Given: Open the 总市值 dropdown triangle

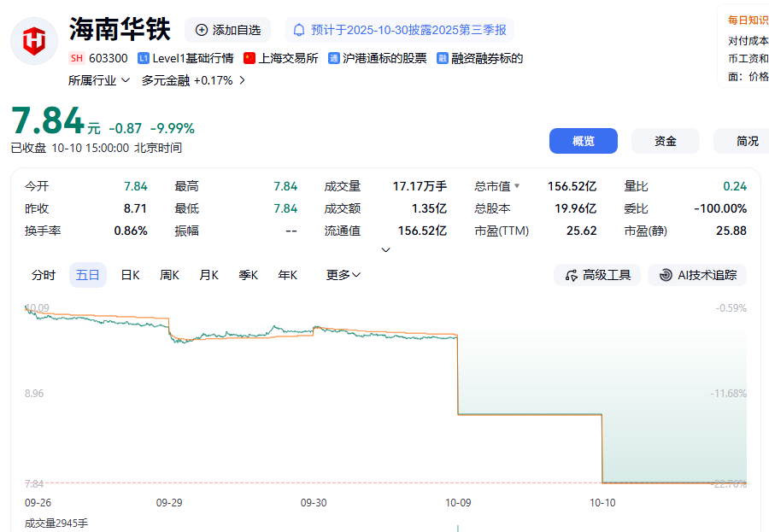Looking at the screenshot, I should pos(516,186).
